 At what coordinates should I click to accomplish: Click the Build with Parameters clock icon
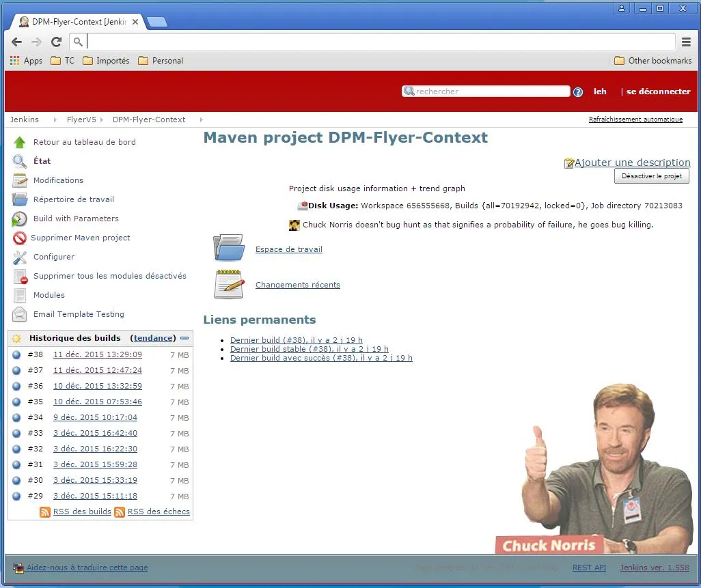coord(19,219)
